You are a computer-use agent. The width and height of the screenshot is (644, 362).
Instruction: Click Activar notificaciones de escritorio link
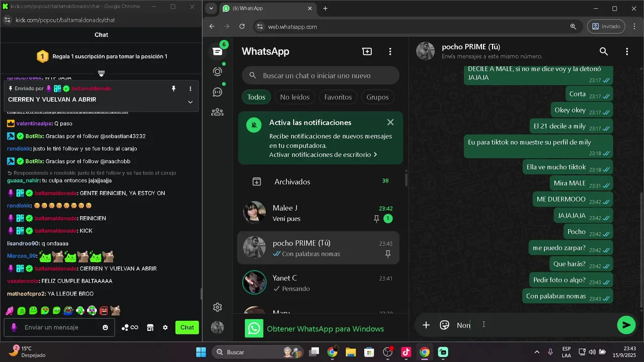(x=323, y=155)
